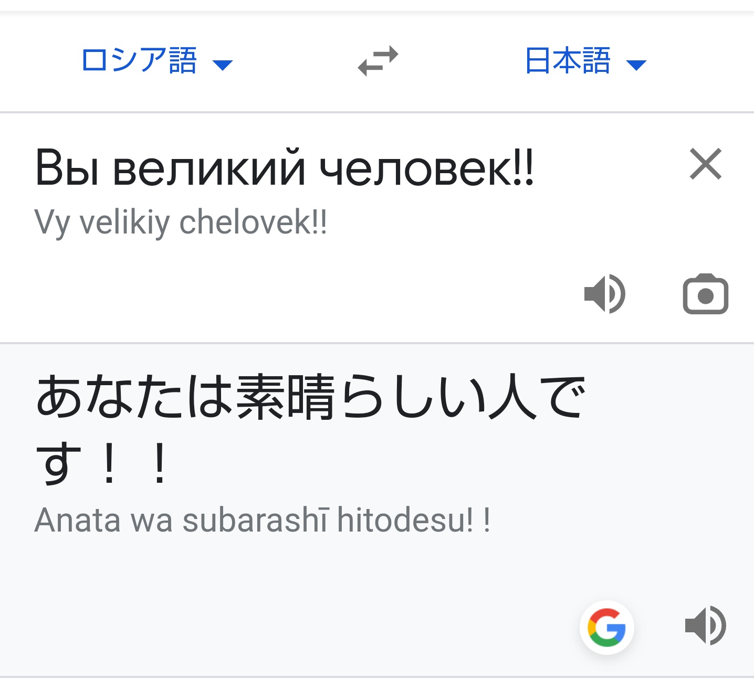Open camera translation input

[705, 294]
